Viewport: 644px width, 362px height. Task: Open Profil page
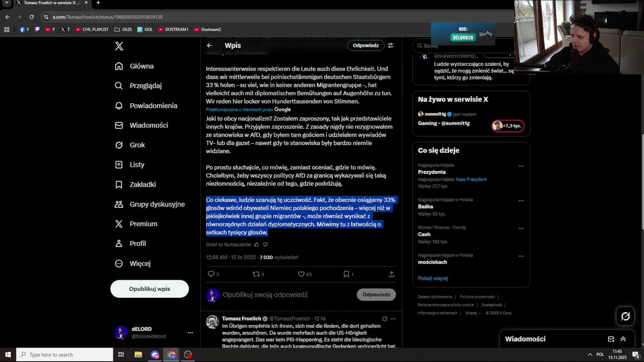click(130, 243)
